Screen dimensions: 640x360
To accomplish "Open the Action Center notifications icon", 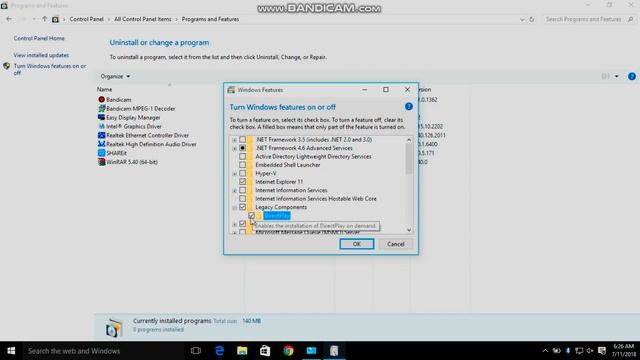I will pos(602,351).
